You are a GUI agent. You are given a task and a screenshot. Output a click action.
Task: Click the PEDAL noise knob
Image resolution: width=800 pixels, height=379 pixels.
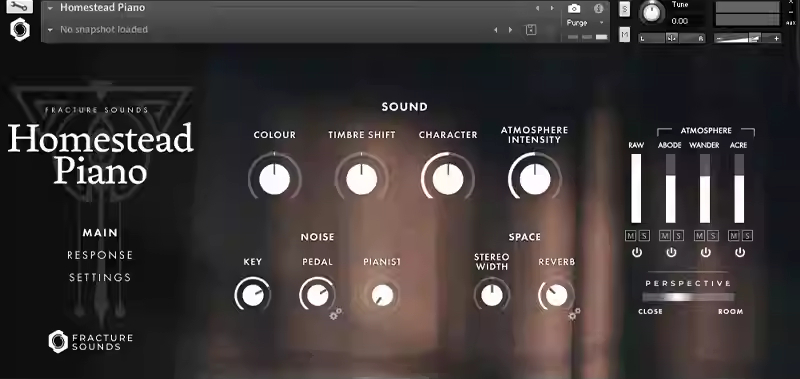click(317, 295)
